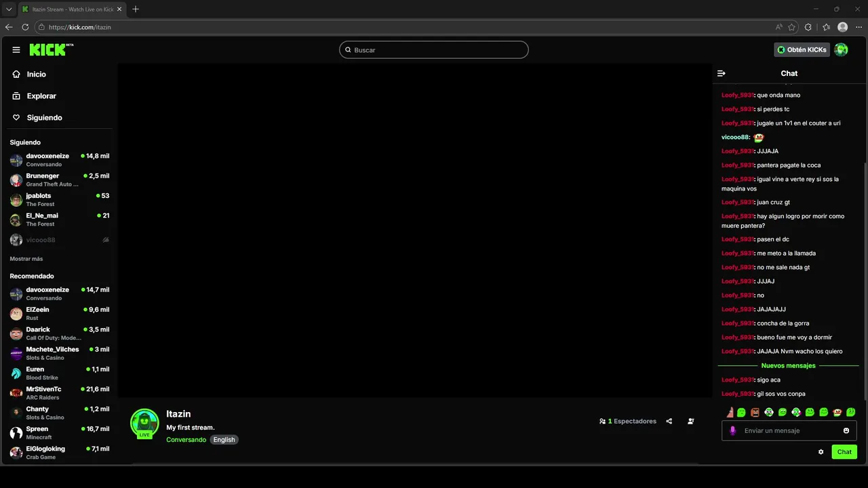
Task: Go back with browser back arrow
Action: pos(9,27)
